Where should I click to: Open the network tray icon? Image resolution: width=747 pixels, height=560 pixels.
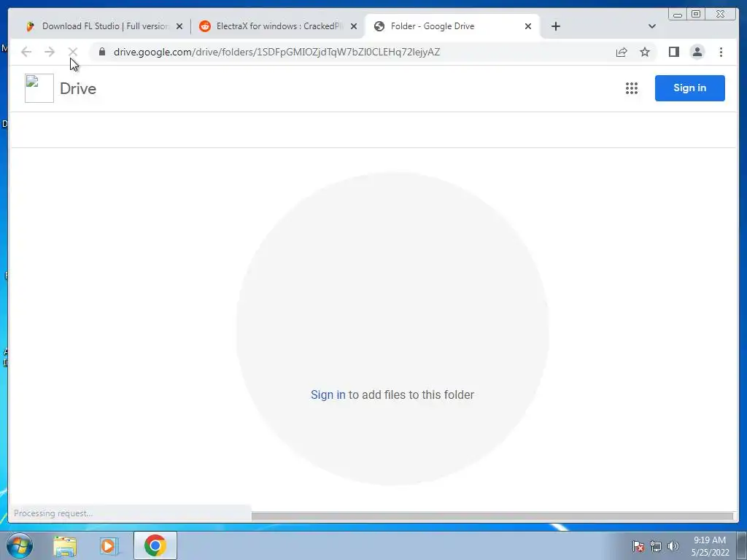tap(656, 546)
